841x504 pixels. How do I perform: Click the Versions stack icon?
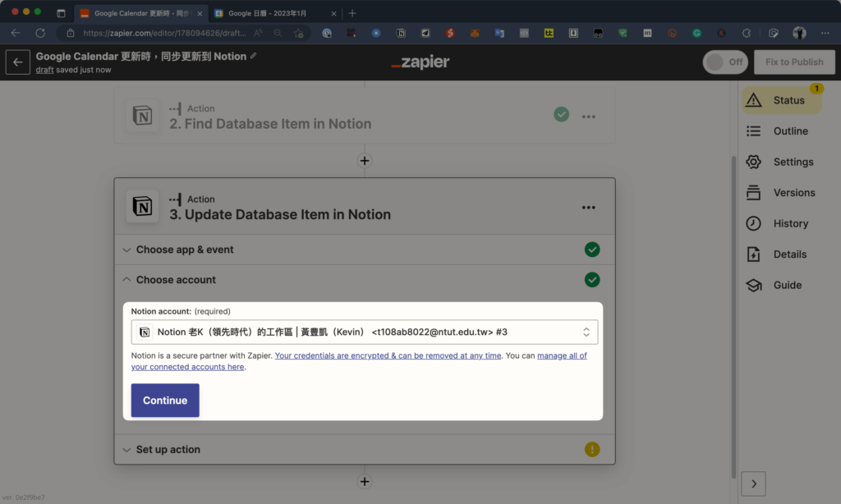click(x=754, y=192)
